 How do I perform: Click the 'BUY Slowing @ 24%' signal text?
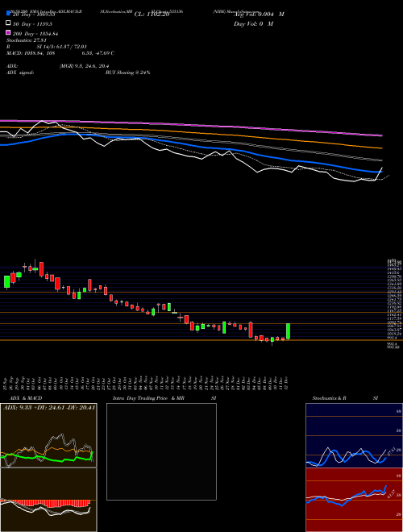128,73
